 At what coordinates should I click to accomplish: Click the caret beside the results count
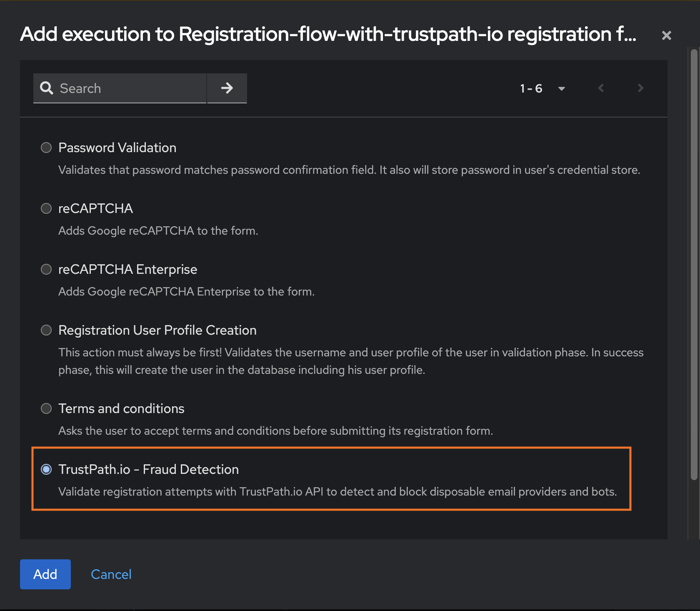click(x=561, y=88)
